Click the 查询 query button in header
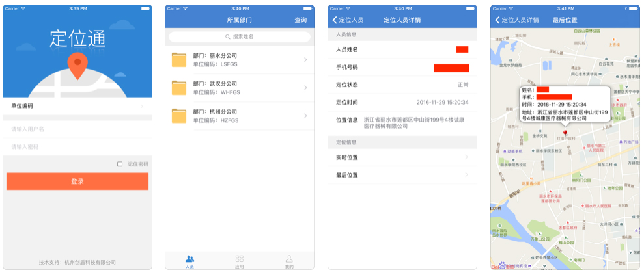Viewport: 644px width, 277px height. click(300, 20)
